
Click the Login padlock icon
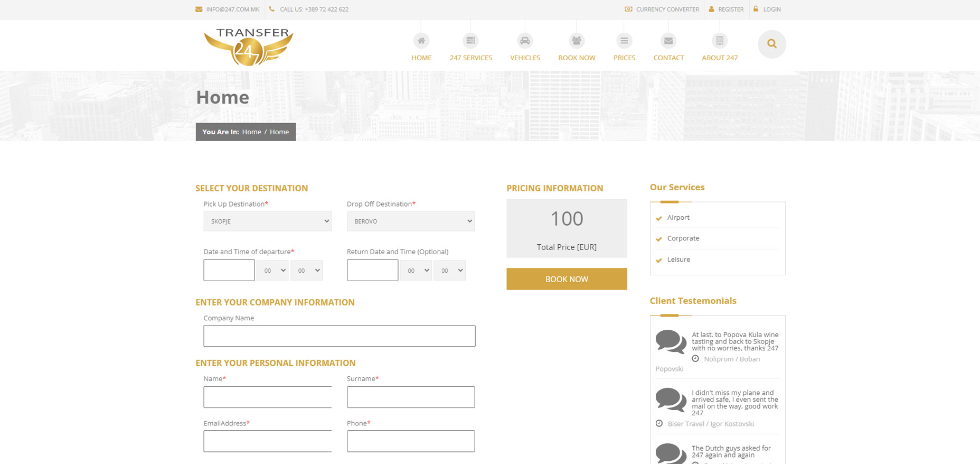coord(756,8)
